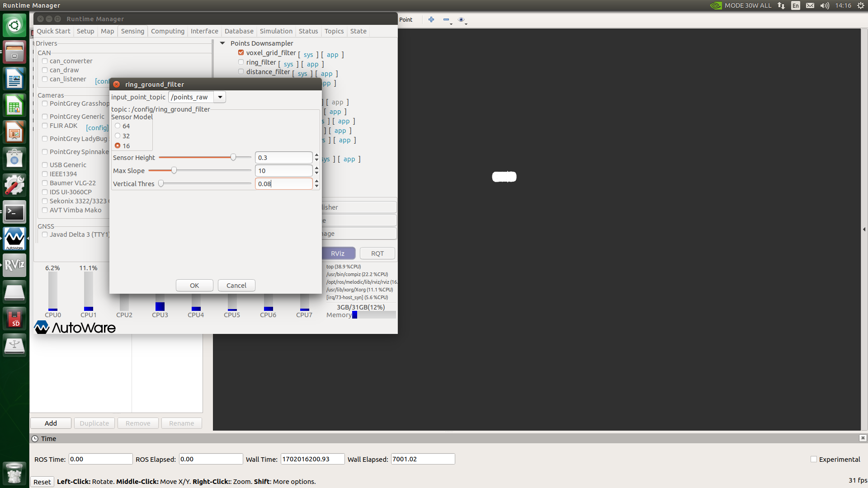This screenshot has height=488, width=868.
Task: Click the plus zoom icon in RViz toolbar
Action: (431, 19)
